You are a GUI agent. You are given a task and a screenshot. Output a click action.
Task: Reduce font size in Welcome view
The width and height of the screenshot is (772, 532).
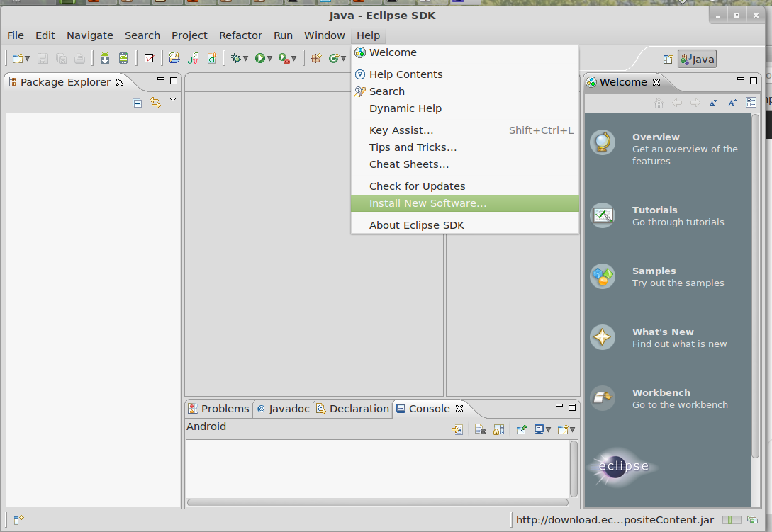713,103
